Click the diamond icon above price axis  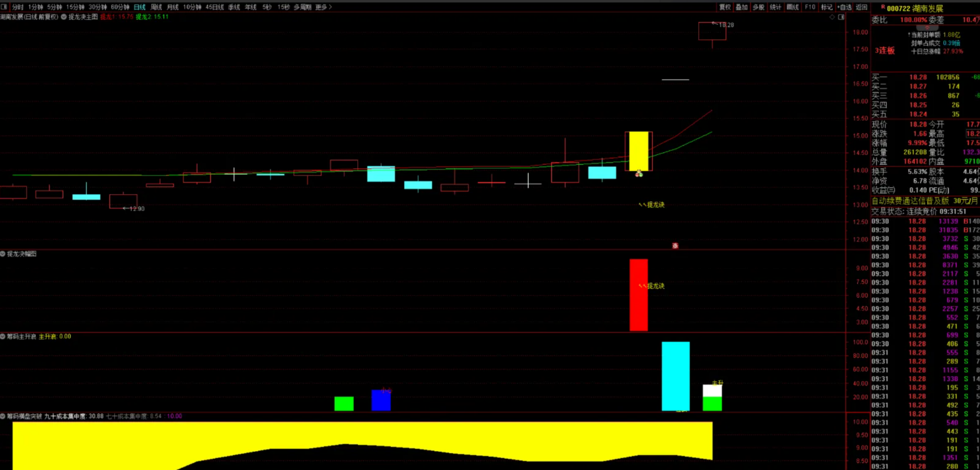click(832, 17)
